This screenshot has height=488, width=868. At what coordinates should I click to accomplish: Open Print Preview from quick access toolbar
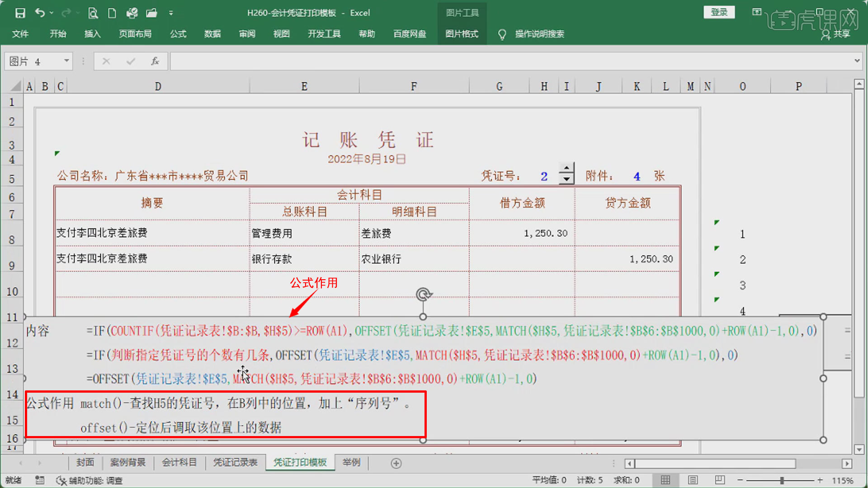point(93,13)
